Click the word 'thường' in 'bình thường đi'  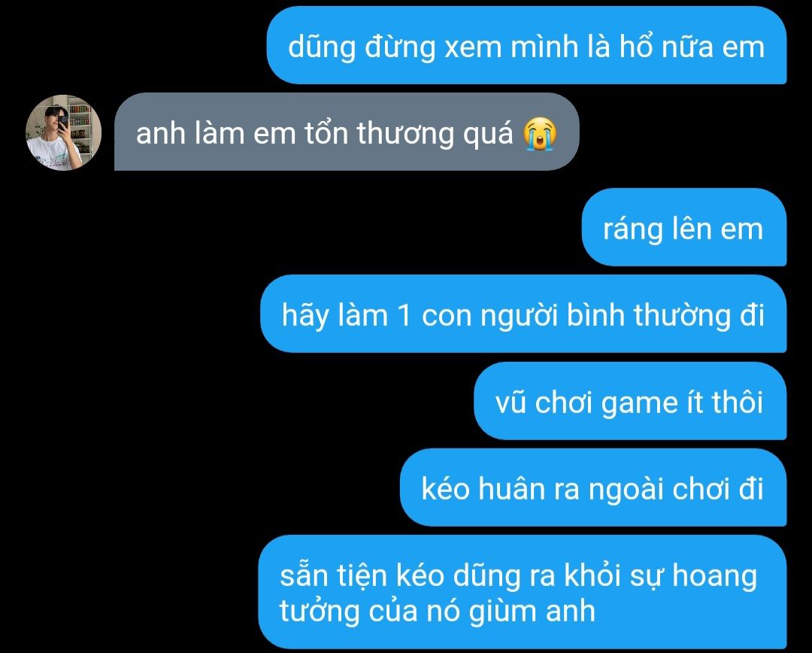click(x=681, y=315)
